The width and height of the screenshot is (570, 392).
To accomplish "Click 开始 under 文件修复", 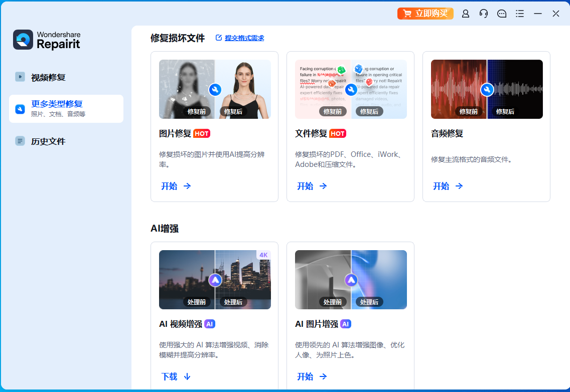I will 312,186.
